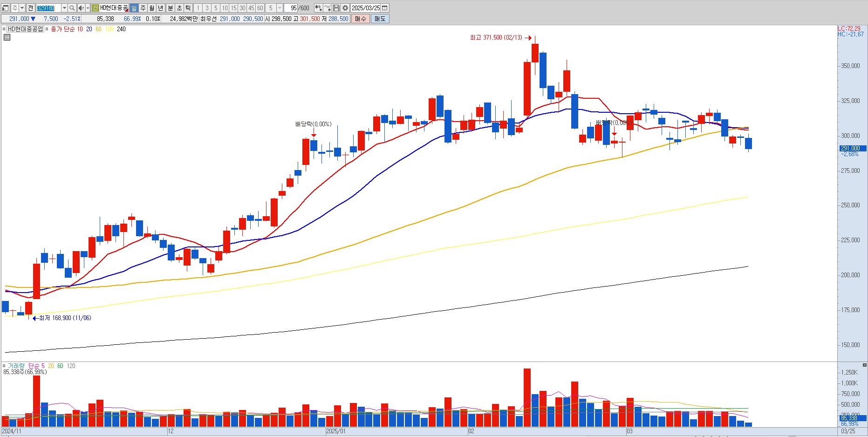The height and width of the screenshot is (437, 868).
Task: Open dropdown arrow beside 주 selector
Action: [22, 8]
